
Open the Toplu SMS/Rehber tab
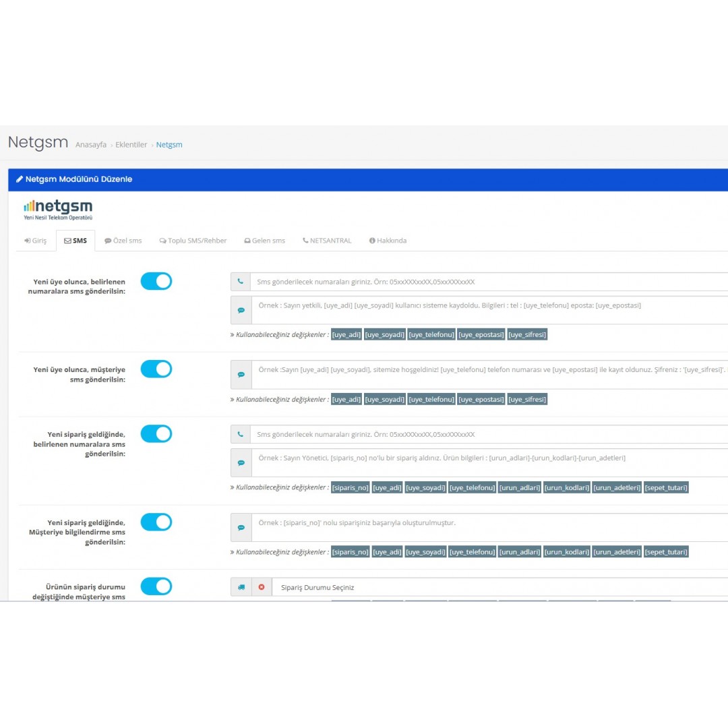tap(194, 240)
